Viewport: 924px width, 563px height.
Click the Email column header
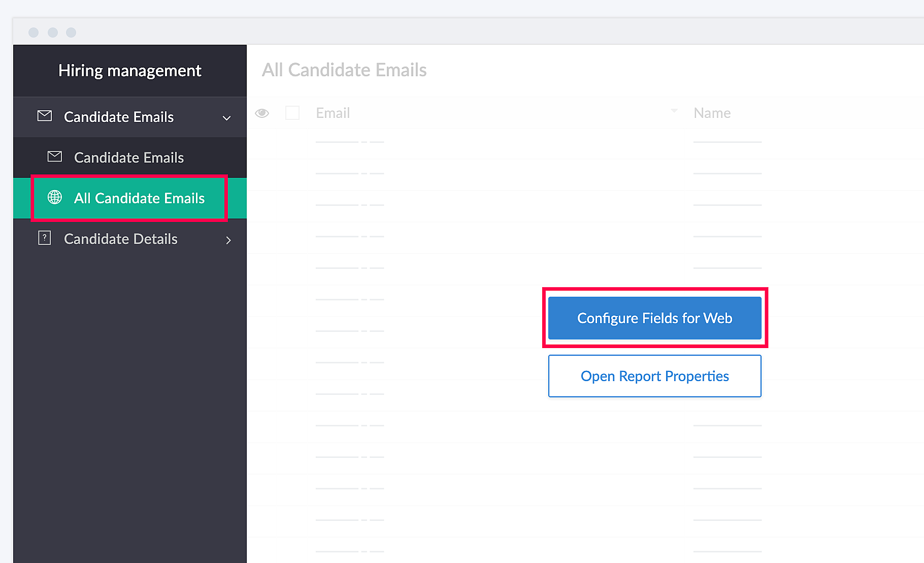(x=333, y=113)
